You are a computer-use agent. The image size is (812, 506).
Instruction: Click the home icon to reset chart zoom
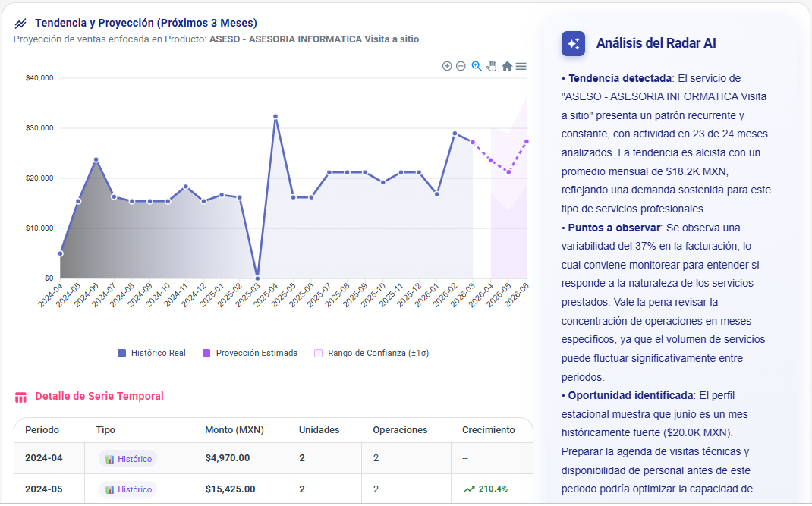click(506, 66)
